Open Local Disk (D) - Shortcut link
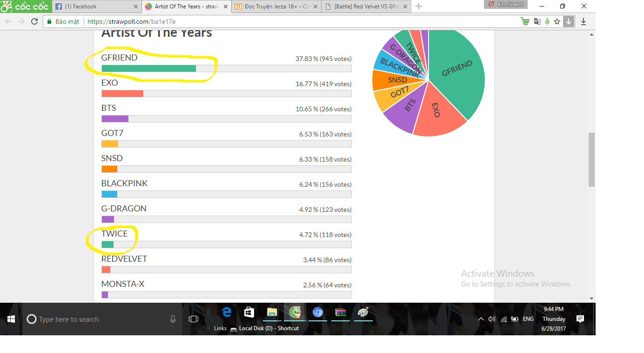Screen dimensions: 644x353 coord(264,328)
